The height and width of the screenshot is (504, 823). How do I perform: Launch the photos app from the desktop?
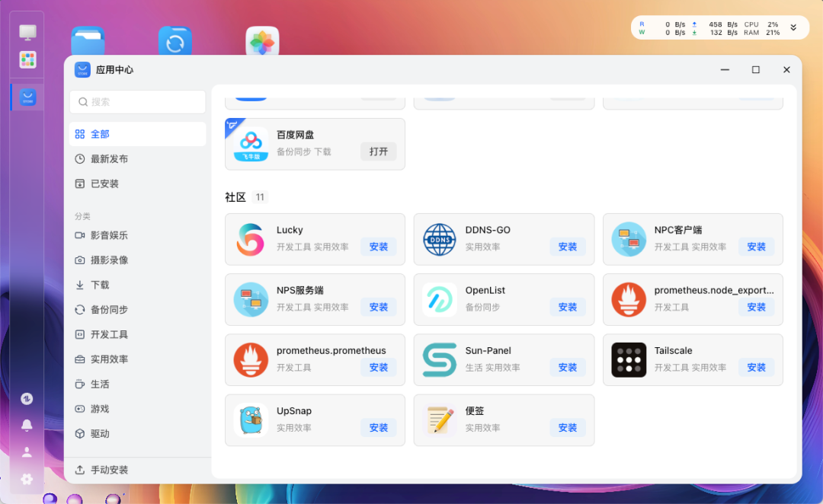click(x=261, y=42)
